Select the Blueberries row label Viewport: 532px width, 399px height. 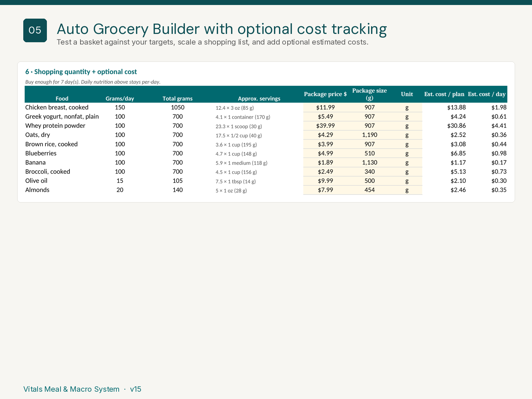click(41, 153)
